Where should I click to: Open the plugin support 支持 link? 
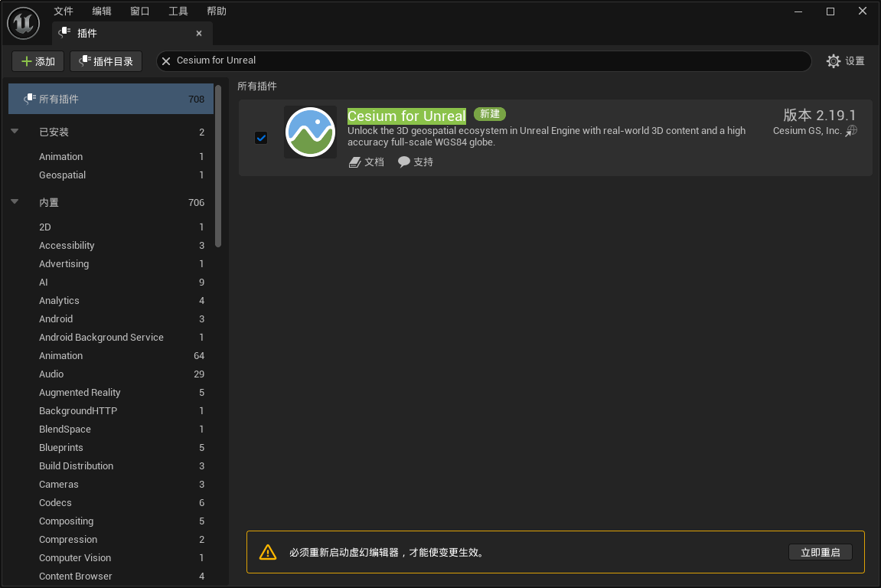416,162
